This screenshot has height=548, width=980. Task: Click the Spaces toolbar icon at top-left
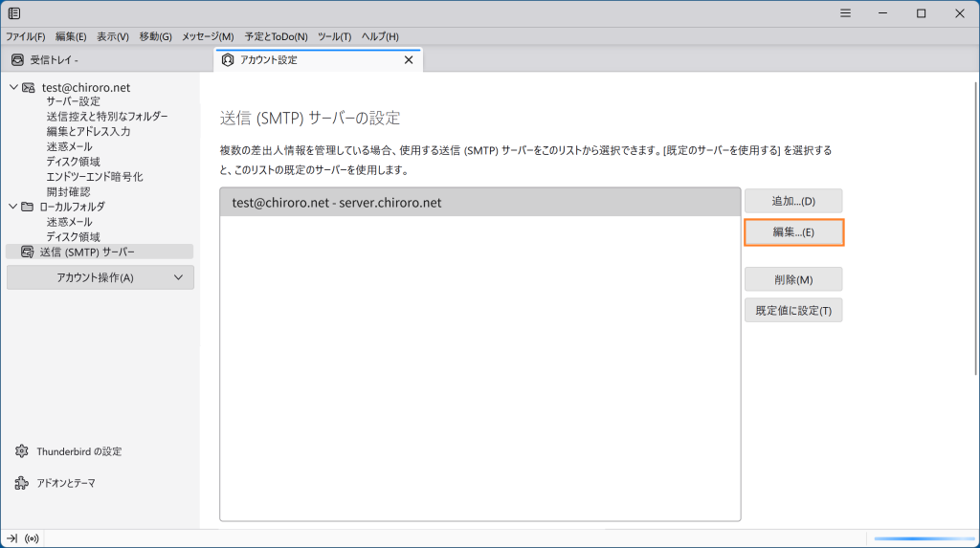14,13
